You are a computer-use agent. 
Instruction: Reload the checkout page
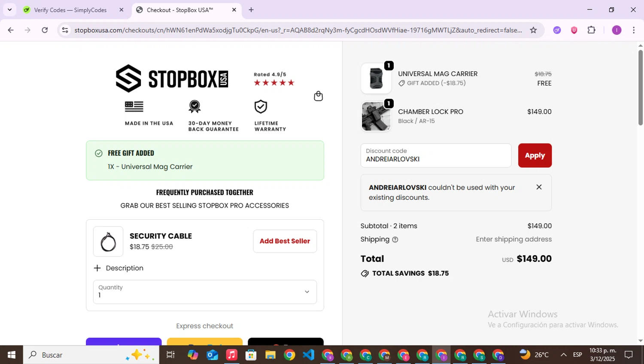click(x=45, y=30)
